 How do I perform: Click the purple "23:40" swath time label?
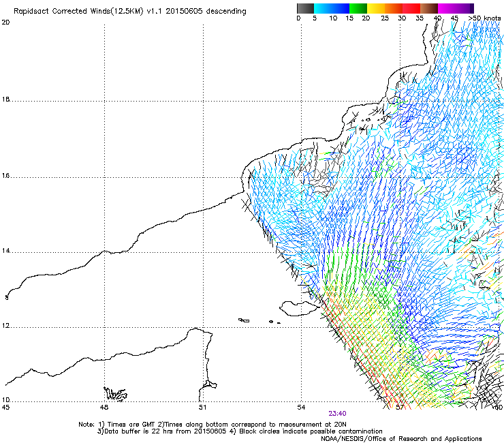point(337,414)
